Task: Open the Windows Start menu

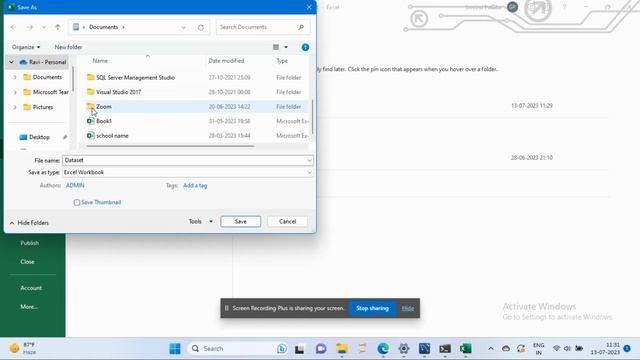Action: [x=175, y=349]
